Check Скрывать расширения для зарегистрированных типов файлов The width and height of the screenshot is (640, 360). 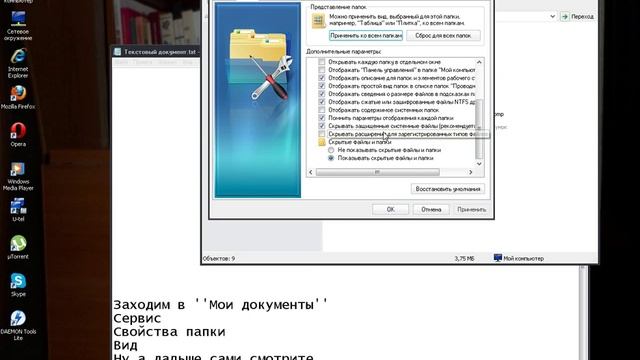tap(322, 134)
